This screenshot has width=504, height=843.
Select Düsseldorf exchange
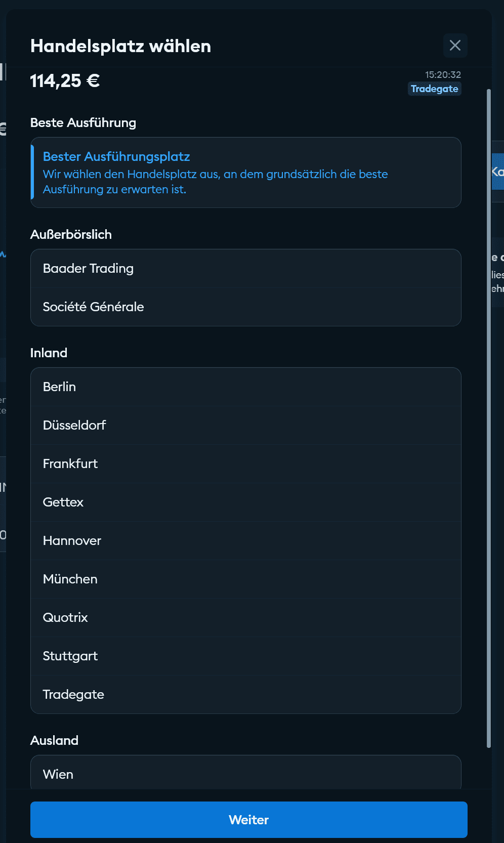[245, 425]
